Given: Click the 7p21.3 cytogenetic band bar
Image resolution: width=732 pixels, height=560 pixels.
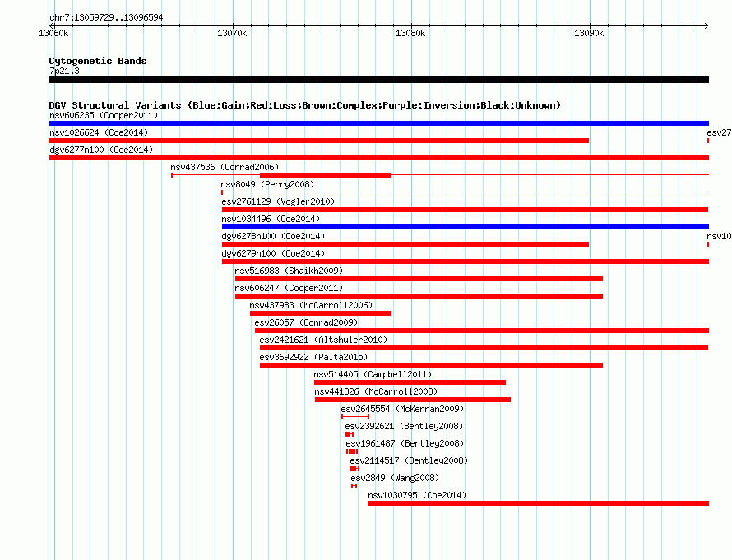Looking at the screenshot, I should click(x=378, y=80).
